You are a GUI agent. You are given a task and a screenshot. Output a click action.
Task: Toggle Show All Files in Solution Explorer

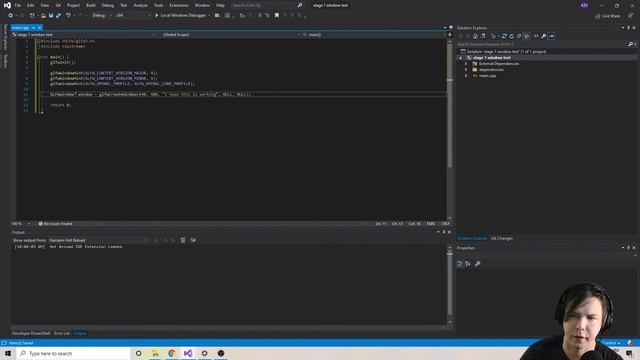tap(527, 36)
